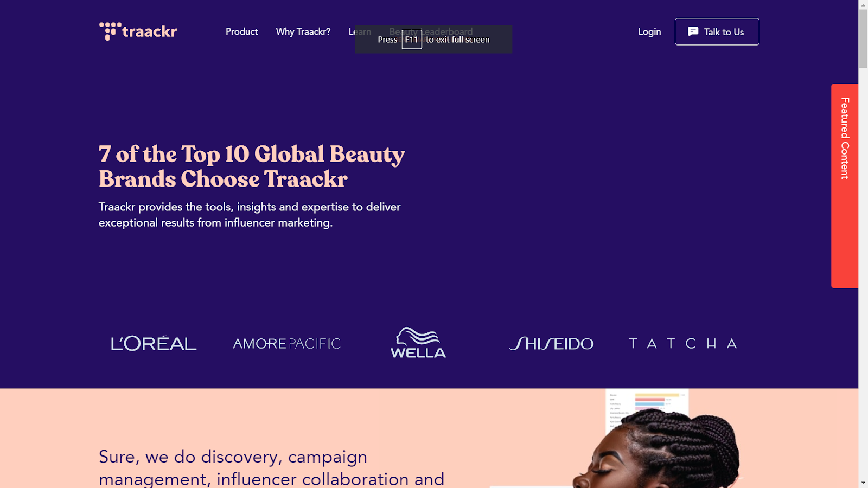Click the text 'Traackr provides the tools, insights and expertise'
Image resolution: width=868 pixels, height=488 pixels.
point(250,215)
